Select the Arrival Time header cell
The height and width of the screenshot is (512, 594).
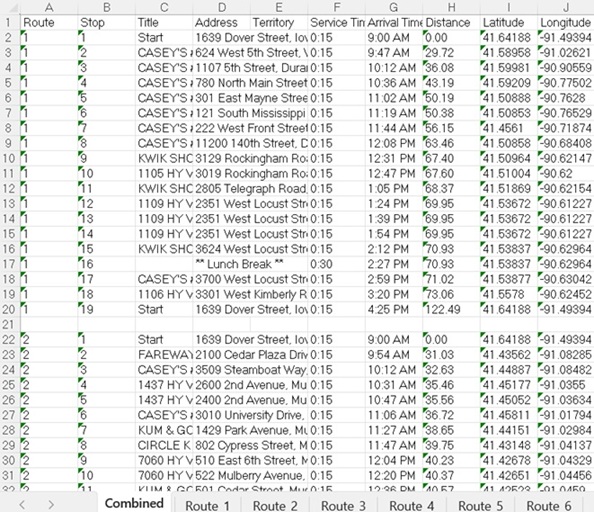[394, 22]
